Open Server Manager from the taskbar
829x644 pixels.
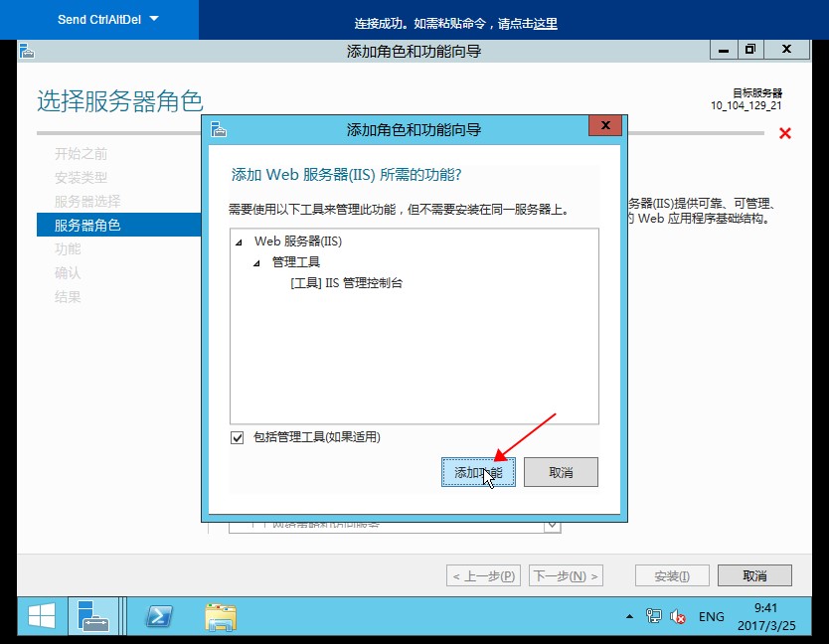tap(93, 616)
